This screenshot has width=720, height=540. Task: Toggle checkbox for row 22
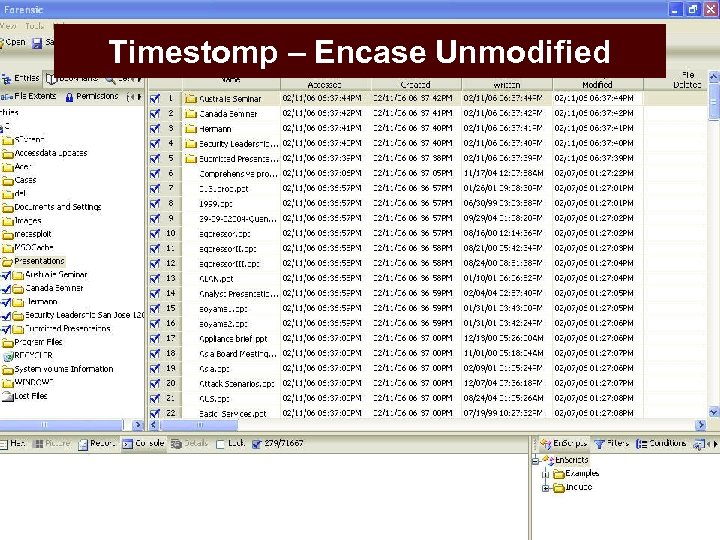tap(155, 413)
